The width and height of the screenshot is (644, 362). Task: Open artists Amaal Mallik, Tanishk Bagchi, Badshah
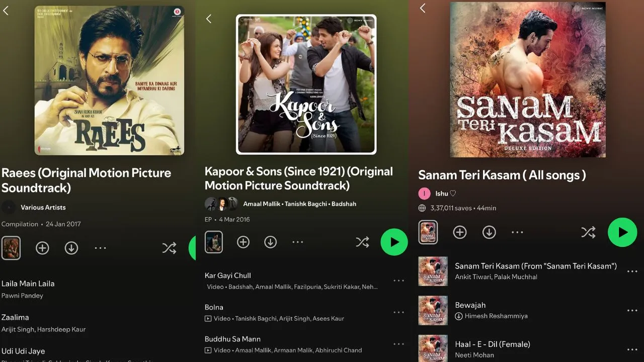(300, 204)
